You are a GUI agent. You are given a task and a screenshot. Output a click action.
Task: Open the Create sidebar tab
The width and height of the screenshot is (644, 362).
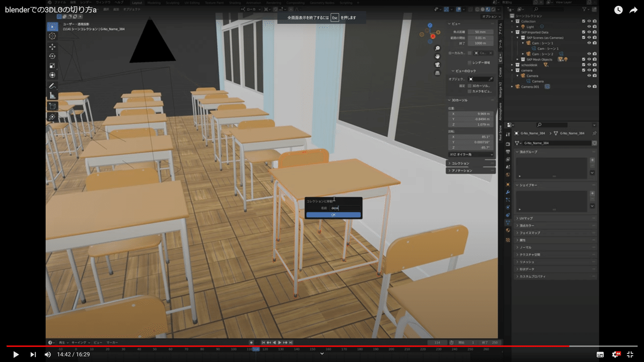point(501,71)
